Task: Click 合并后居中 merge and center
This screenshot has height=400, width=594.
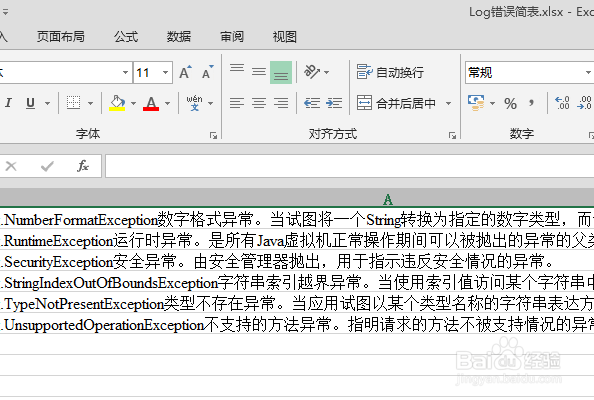Action: 397,103
